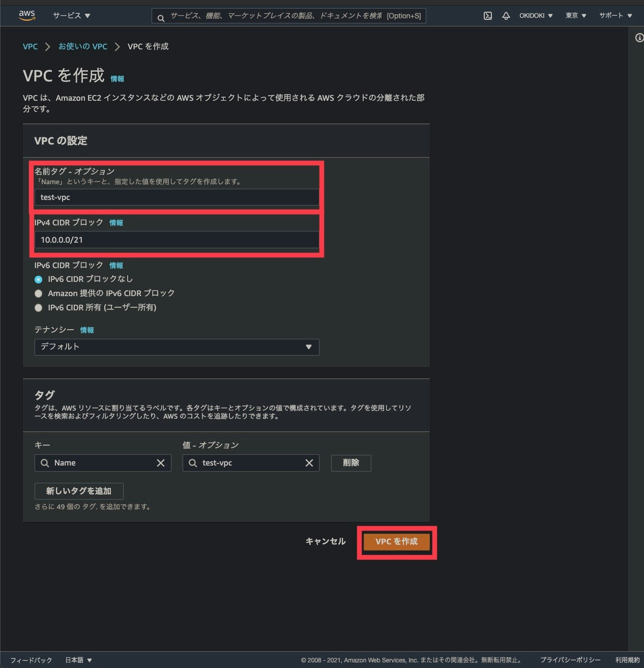The image size is (644, 668).
Task: Open the AWS home logo
Action: pyautogui.click(x=27, y=16)
